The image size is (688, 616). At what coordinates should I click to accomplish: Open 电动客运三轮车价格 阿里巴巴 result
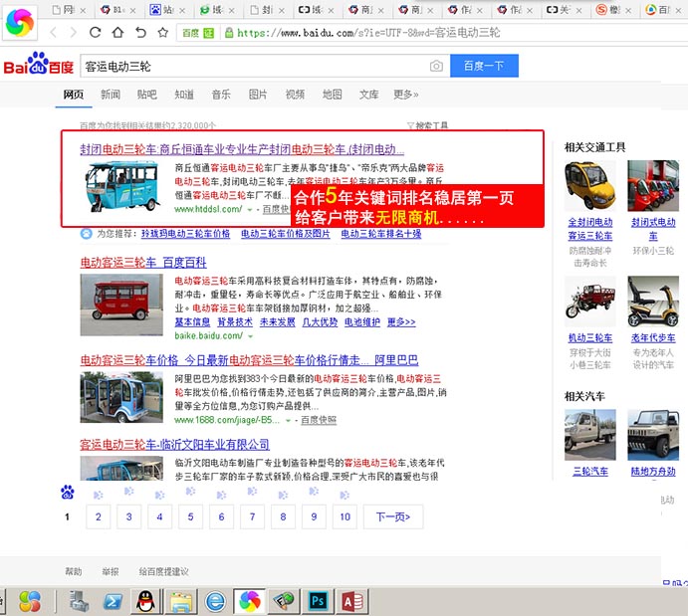[249, 360]
